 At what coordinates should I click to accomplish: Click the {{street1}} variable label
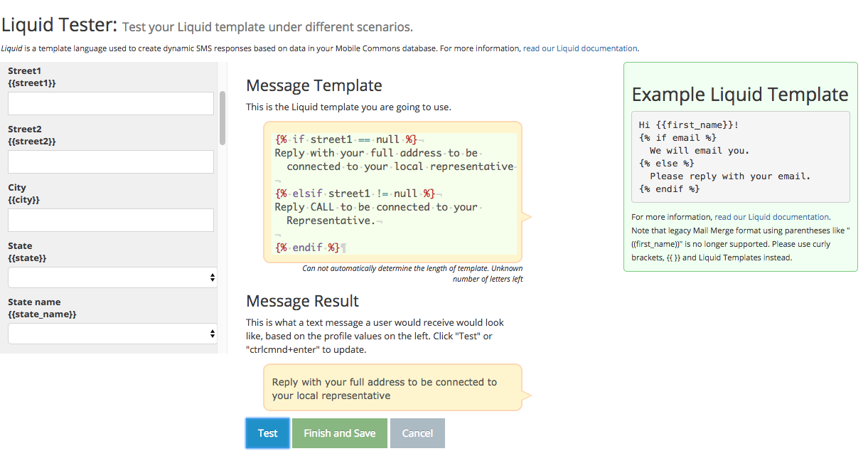32,83
